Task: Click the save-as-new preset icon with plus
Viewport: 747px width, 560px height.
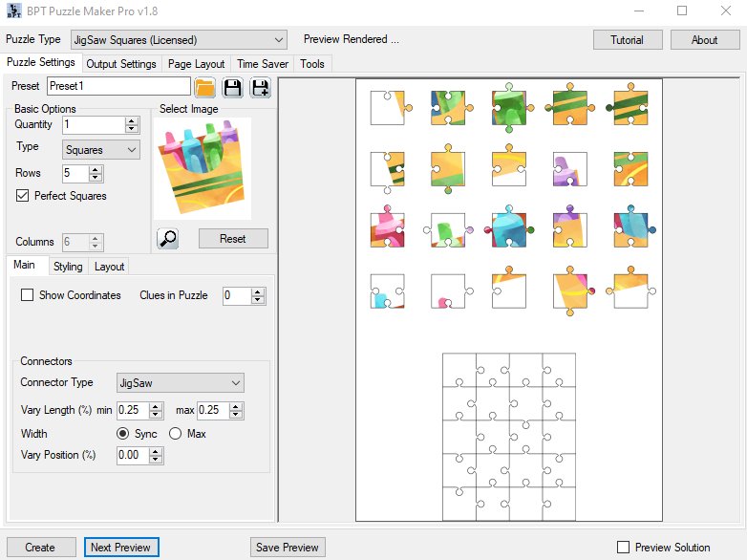Action: coord(260,88)
